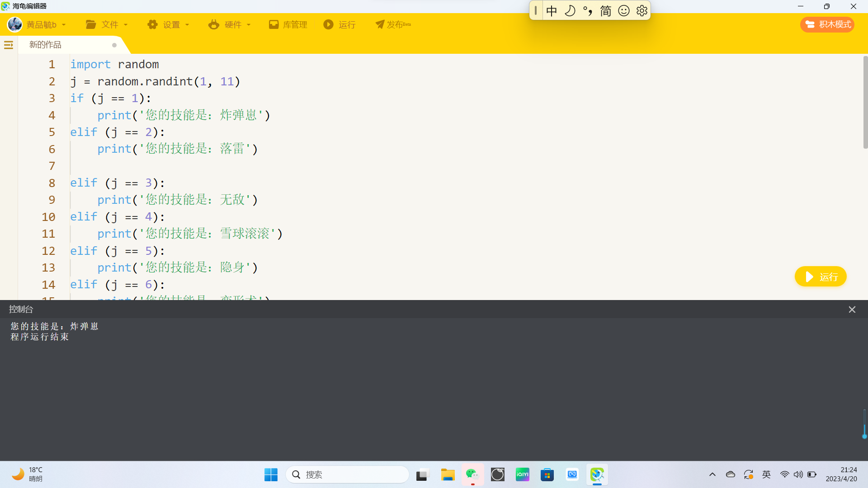Show hidden tray icons chevron
The height and width of the screenshot is (488, 868).
pyautogui.click(x=712, y=474)
